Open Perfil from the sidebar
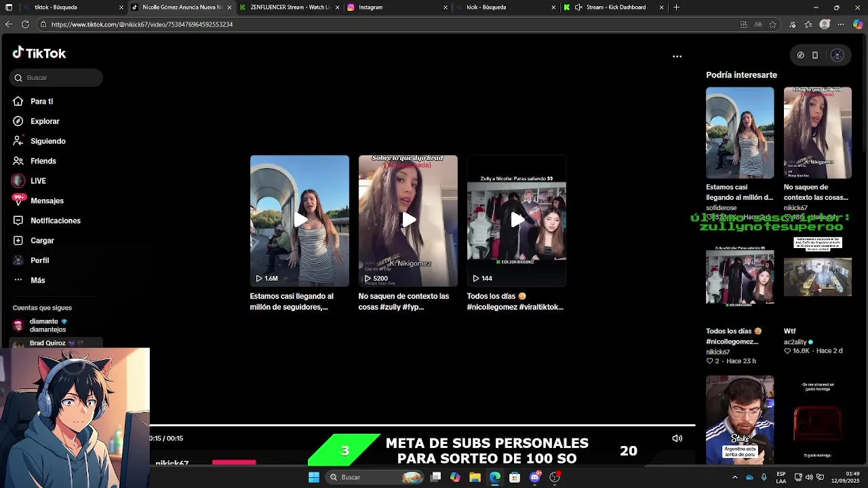The height and width of the screenshot is (488, 868). point(39,260)
